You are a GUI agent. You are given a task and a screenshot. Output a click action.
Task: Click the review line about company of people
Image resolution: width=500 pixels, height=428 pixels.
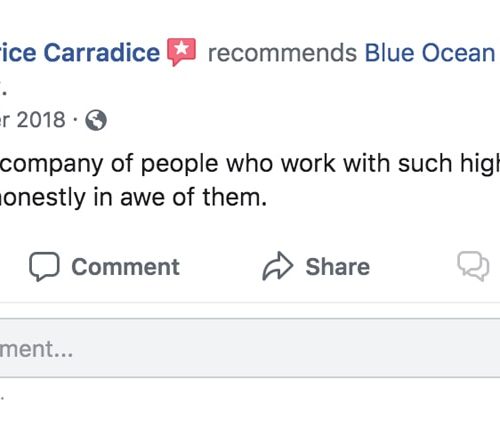[250, 164]
